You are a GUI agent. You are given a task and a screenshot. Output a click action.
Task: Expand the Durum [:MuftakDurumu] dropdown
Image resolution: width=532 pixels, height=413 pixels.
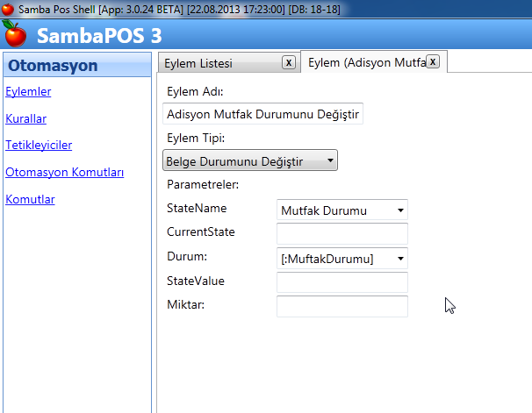[342, 258]
